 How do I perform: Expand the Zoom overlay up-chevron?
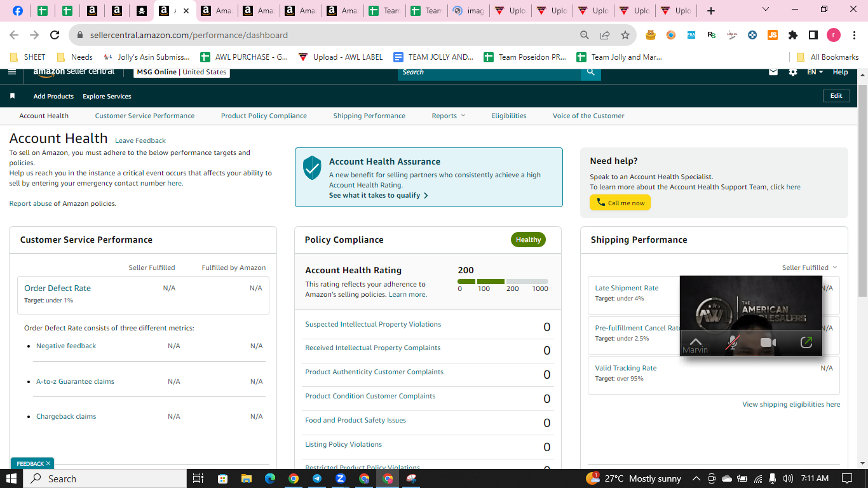pyautogui.click(x=696, y=341)
